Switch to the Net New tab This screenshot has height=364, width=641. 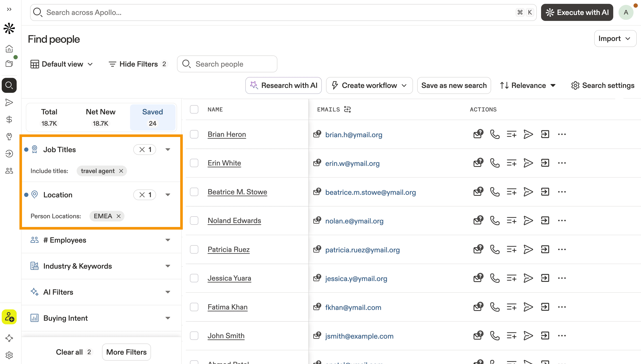point(100,117)
